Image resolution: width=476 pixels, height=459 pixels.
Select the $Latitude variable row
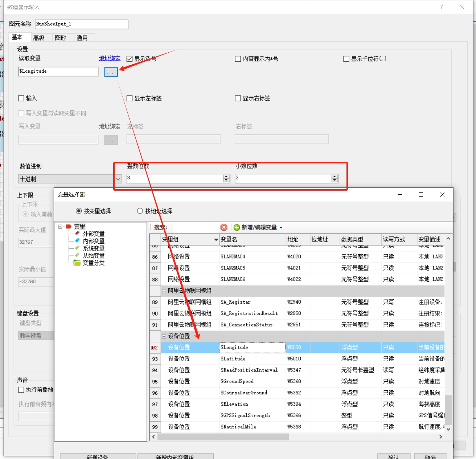coord(297,359)
